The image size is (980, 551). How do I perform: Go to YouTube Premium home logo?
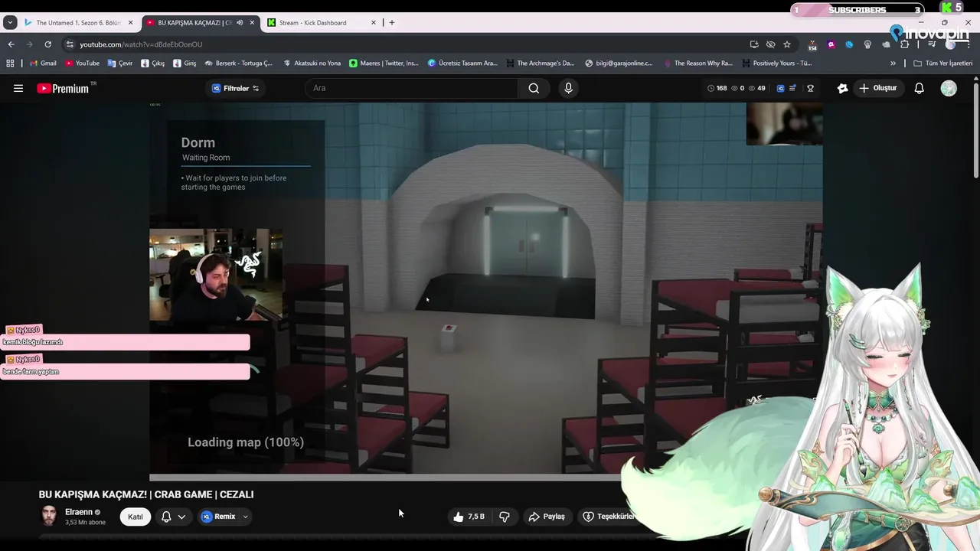[64, 89]
